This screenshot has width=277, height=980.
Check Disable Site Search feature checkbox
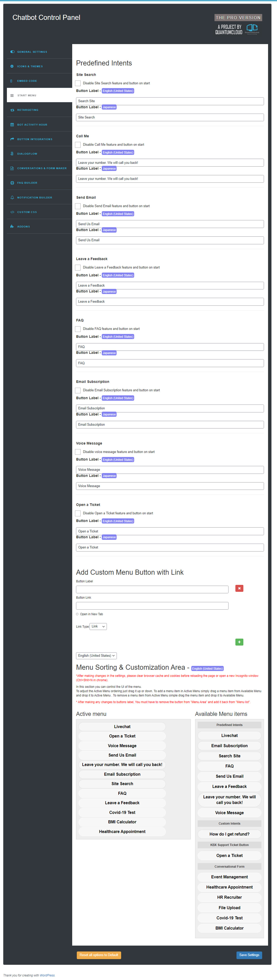coord(78,83)
